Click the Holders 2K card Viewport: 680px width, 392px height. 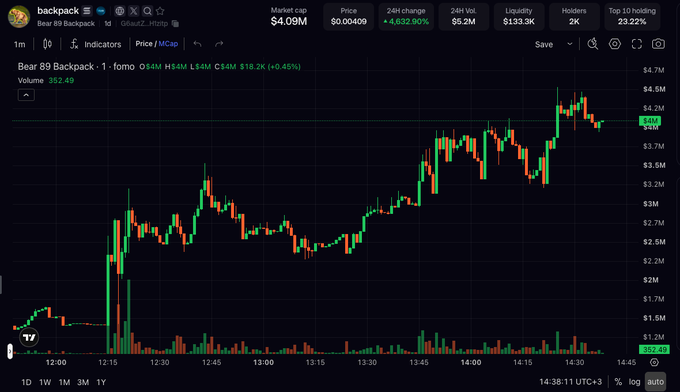[x=574, y=16]
